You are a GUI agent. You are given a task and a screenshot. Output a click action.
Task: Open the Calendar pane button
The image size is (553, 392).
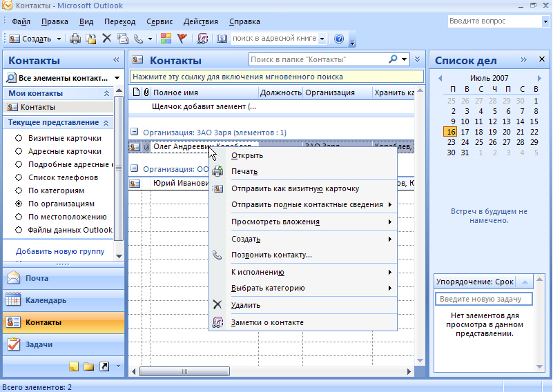64,300
